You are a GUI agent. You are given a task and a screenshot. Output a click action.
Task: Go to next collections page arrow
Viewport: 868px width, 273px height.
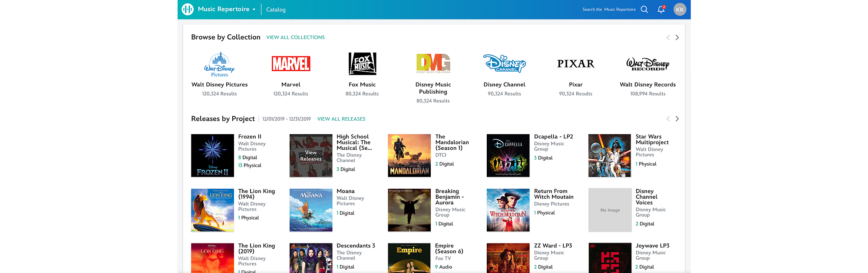677,37
